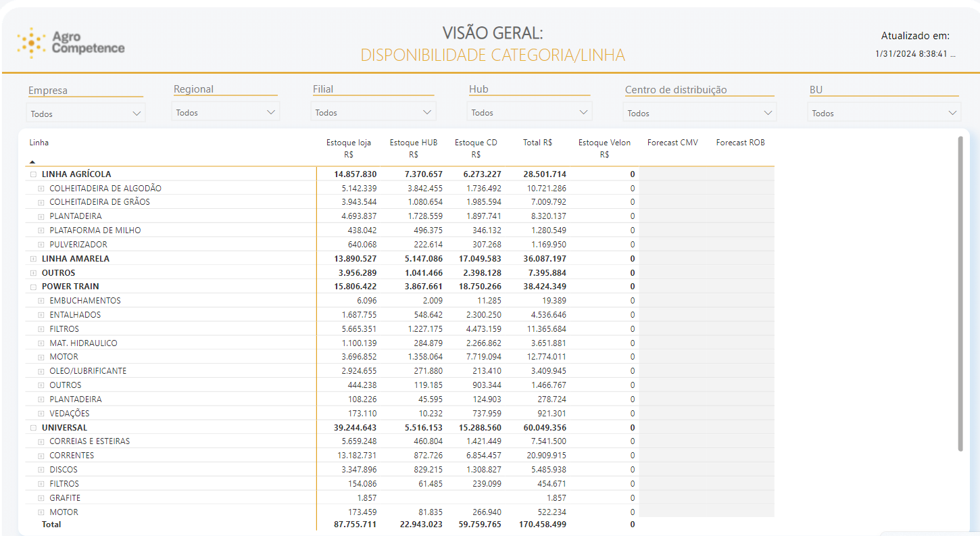Click the Agro Competence logo

71,43
